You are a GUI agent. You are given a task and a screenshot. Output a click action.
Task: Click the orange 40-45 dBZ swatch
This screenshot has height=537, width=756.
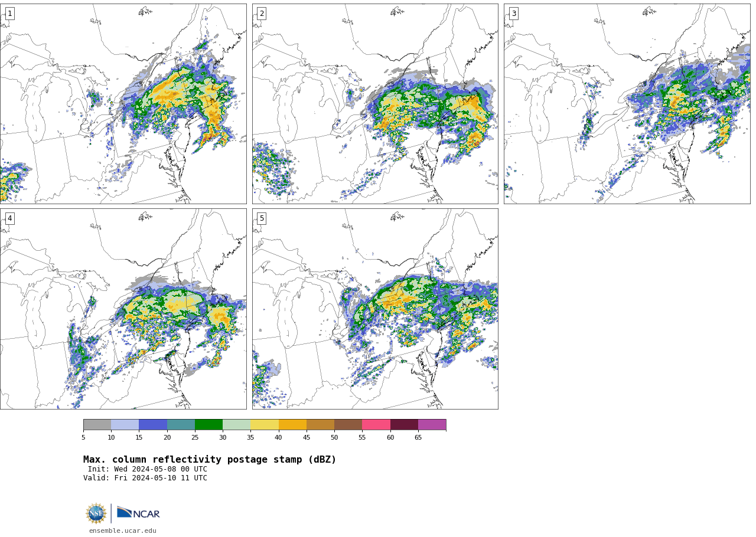click(292, 425)
